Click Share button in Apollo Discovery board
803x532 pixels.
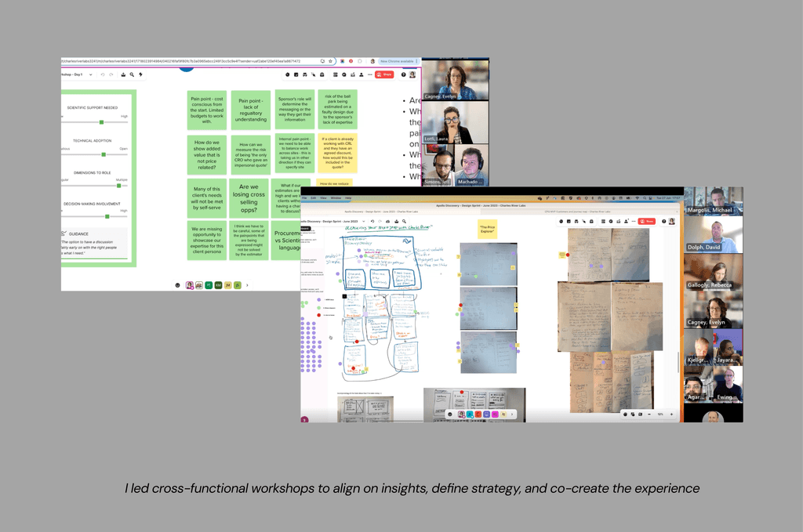(647, 222)
